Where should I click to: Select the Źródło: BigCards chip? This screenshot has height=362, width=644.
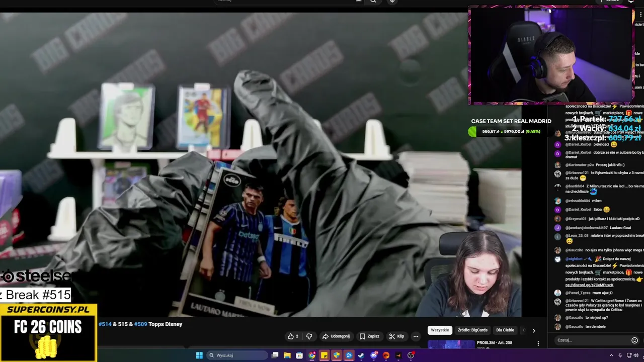click(472, 330)
